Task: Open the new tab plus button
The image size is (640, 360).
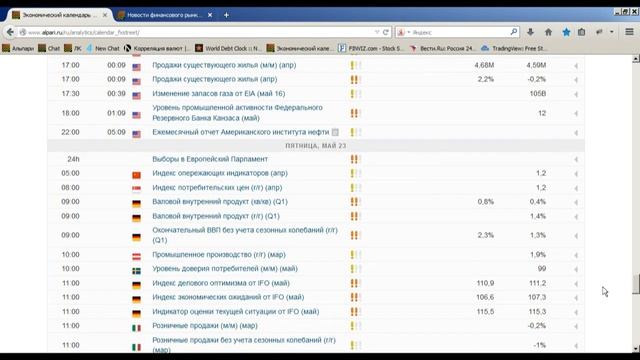Action: click(x=226, y=15)
